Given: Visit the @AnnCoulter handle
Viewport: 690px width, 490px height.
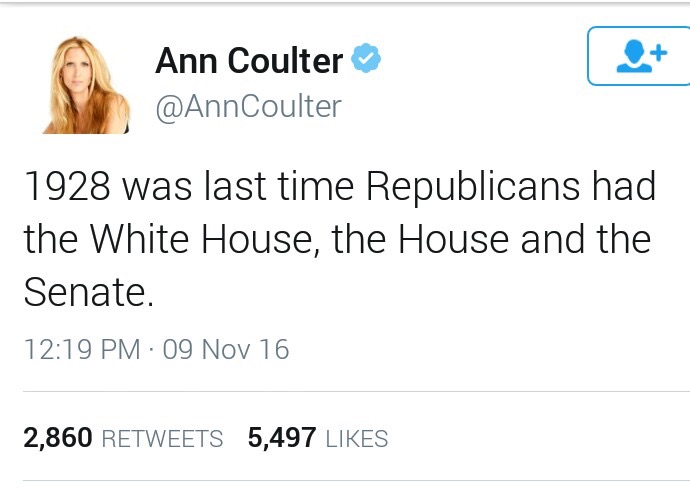Looking at the screenshot, I should click(249, 106).
